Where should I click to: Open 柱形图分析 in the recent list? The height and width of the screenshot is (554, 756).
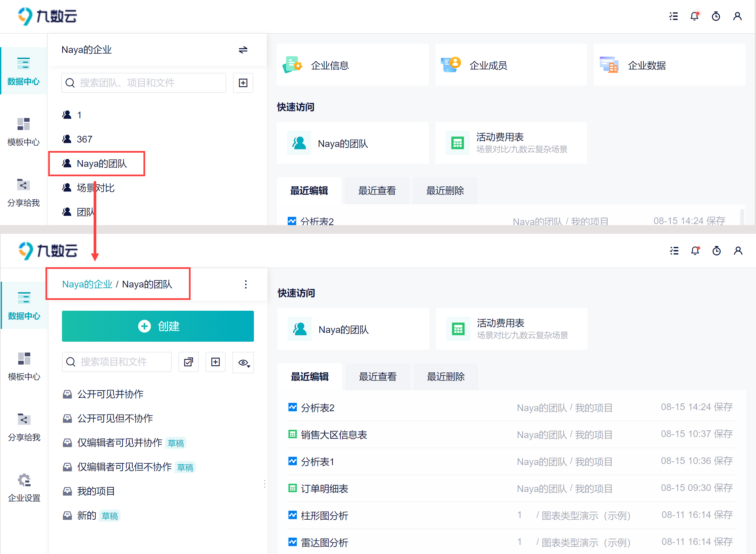(x=512, y=516)
